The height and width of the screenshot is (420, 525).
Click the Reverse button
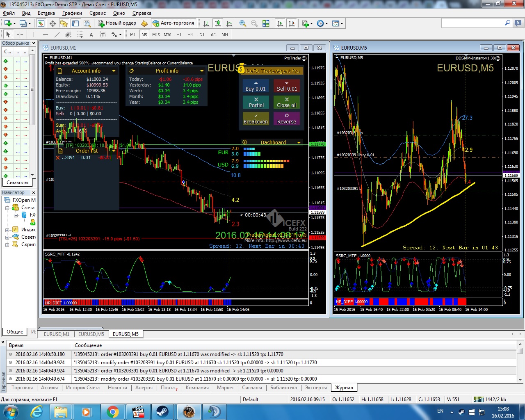[287, 119]
